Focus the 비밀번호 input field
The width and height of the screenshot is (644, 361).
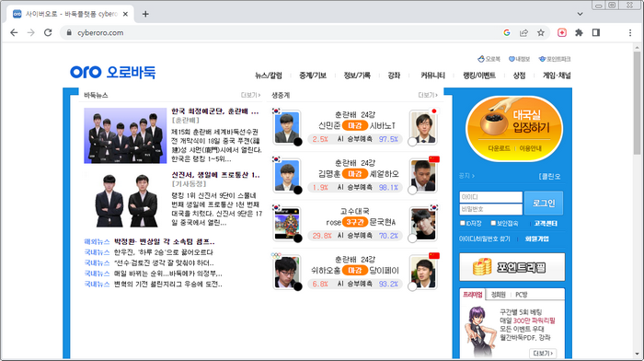coord(490,209)
